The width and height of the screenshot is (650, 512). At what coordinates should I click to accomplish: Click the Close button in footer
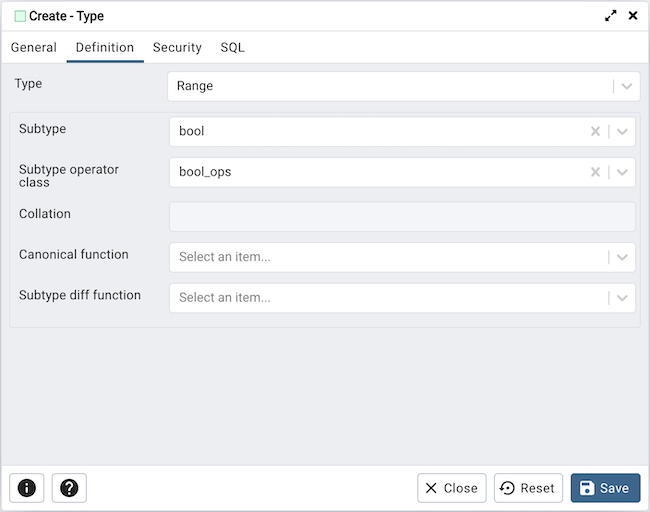[x=451, y=488]
